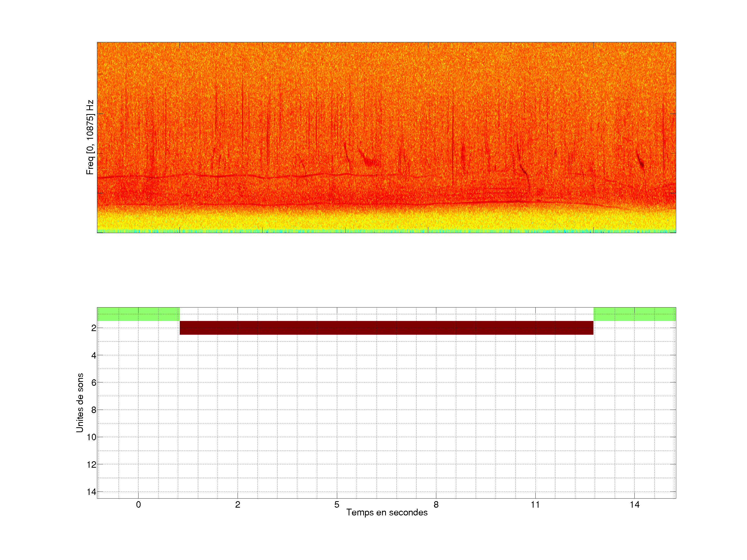
Task: Click the lower y-axis tick label 14
Action: 92,492
